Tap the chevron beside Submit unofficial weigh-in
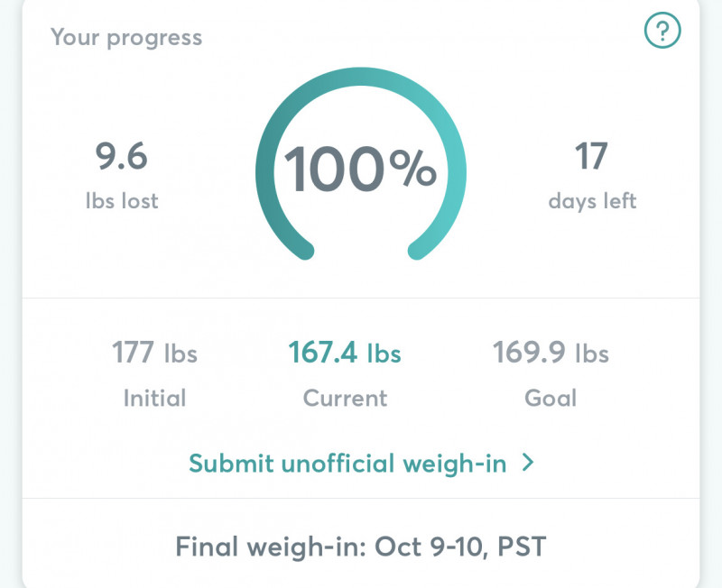722x588 pixels. point(528,464)
